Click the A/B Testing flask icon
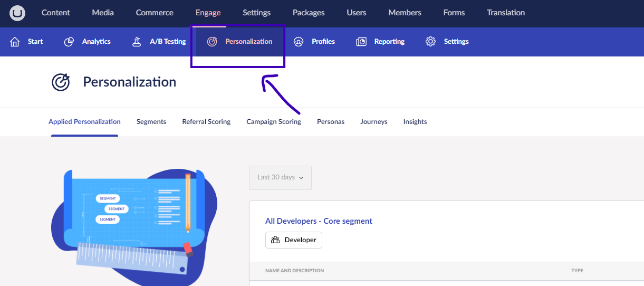 [137, 42]
